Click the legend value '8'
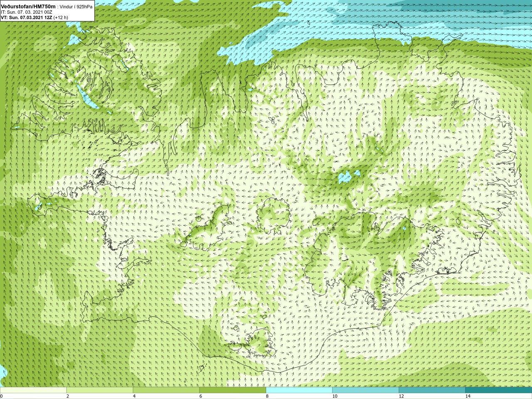532x399 pixels. (267, 396)
